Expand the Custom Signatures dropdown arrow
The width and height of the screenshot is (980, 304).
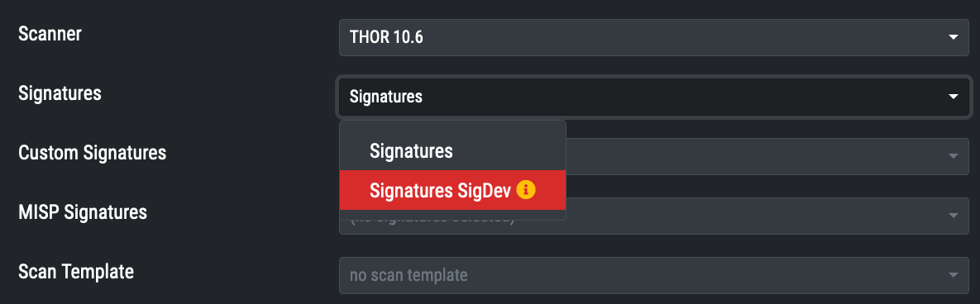[954, 156]
